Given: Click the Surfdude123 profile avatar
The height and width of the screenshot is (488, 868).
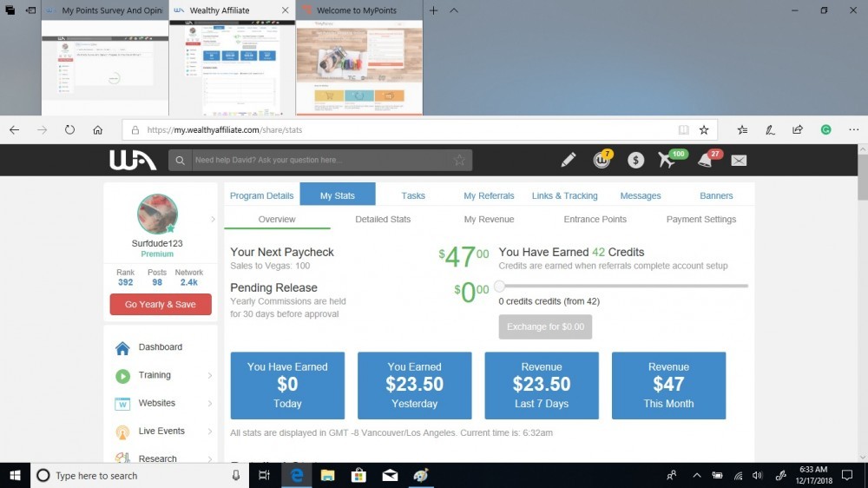Looking at the screenshot, I should pos(157,214).
